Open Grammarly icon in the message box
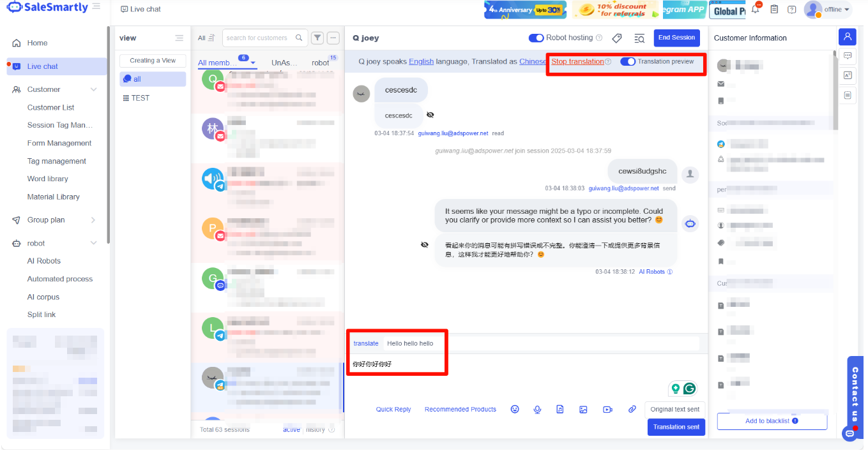Image resolution: width=868 pixels, height=453 pixels. point(691,388)
